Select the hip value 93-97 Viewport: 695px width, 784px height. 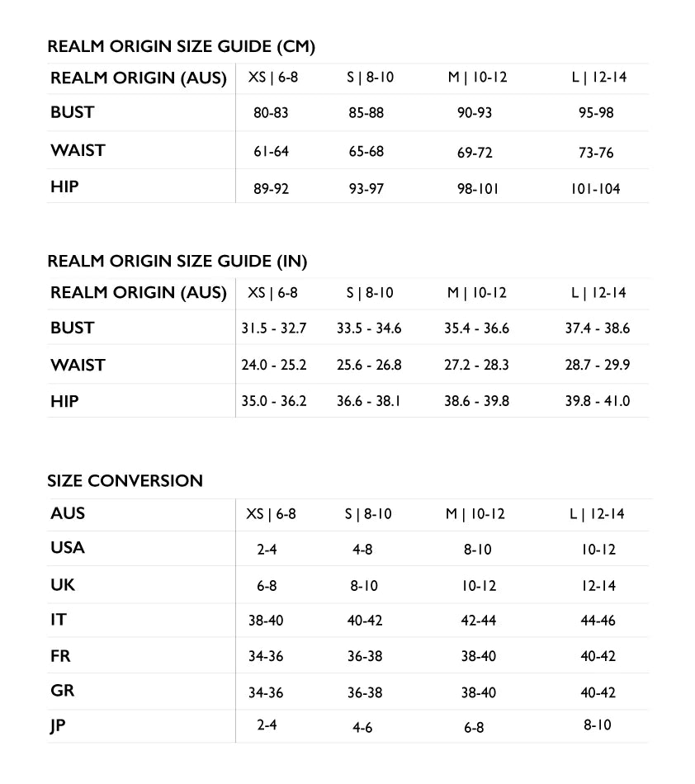(x=366, y=189)
